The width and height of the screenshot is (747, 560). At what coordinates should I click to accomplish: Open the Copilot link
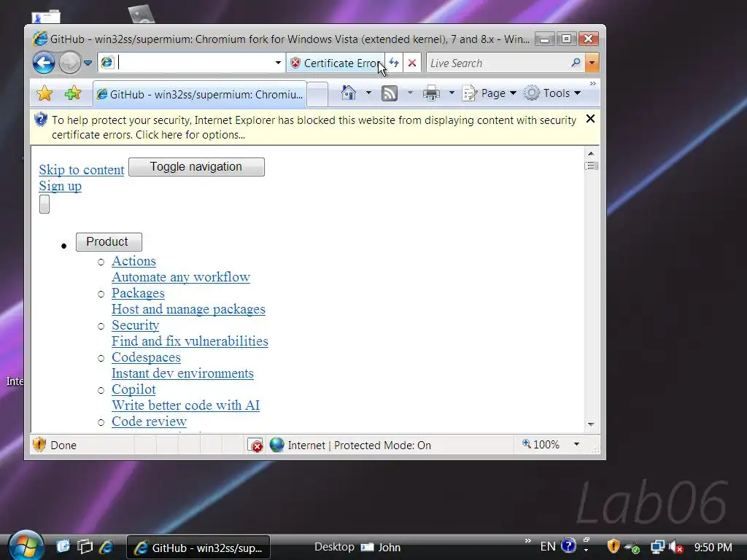[133, 389]
